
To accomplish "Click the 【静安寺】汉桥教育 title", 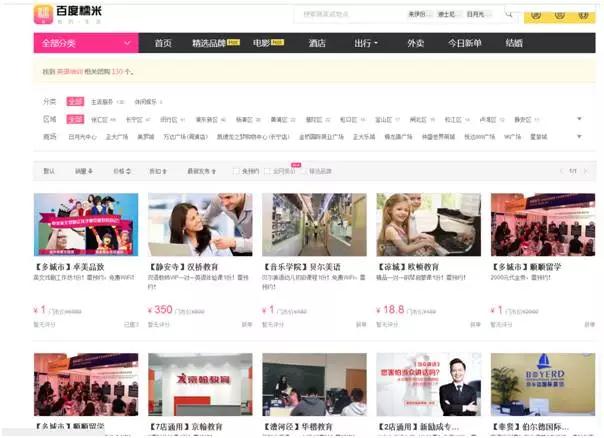I will pos(184,267).
